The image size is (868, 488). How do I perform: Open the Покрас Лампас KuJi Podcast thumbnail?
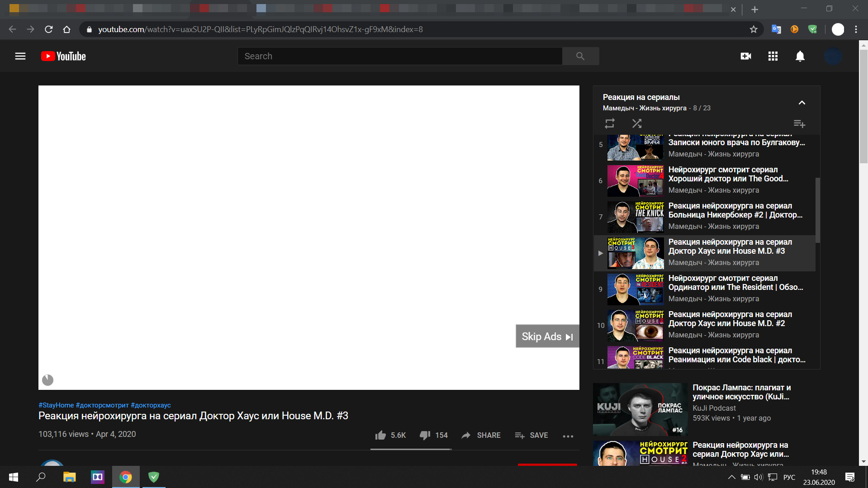tap(640, 410)
